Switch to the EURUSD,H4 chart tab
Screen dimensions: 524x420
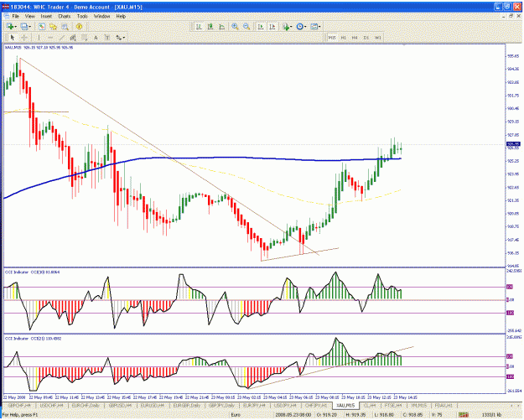click(152, 405)
